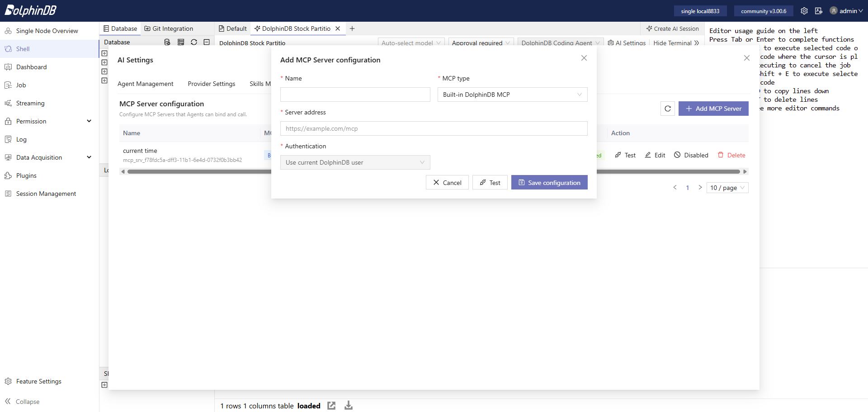The width and height of the screenshot is (868, 412).
Task: Click Add MCP Server button
Action: pyautogui.click(x=713, y=109)
